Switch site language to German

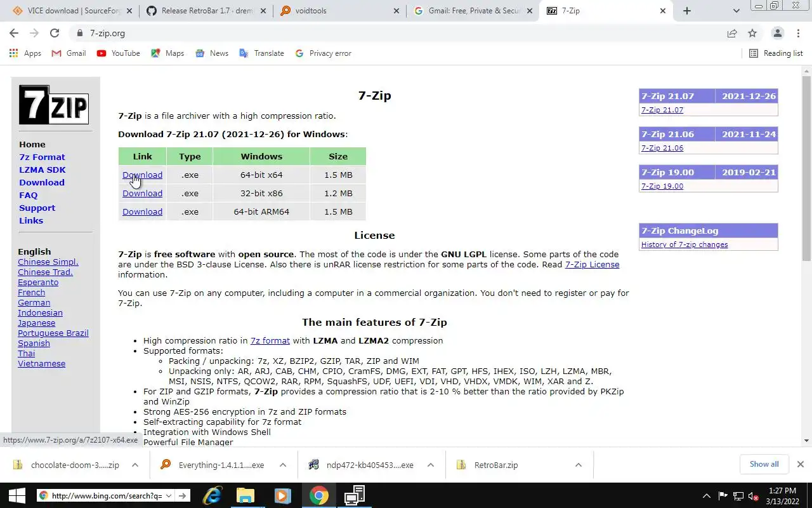(34, 302)
